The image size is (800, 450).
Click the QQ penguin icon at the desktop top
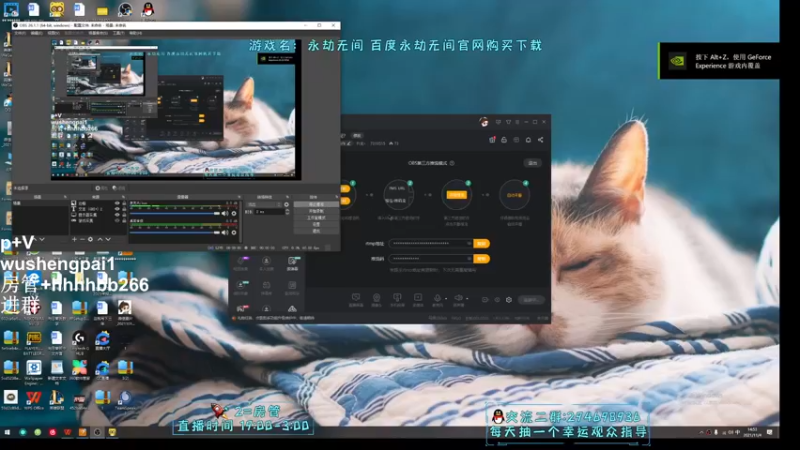click(148, 9)
